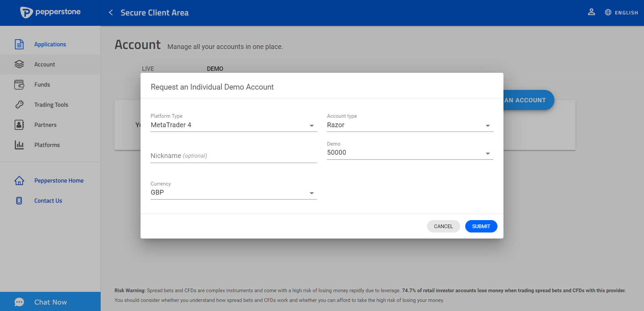Open the Demo balance dropdown
This screenshot has width=644, height=311.
[410, 153]
